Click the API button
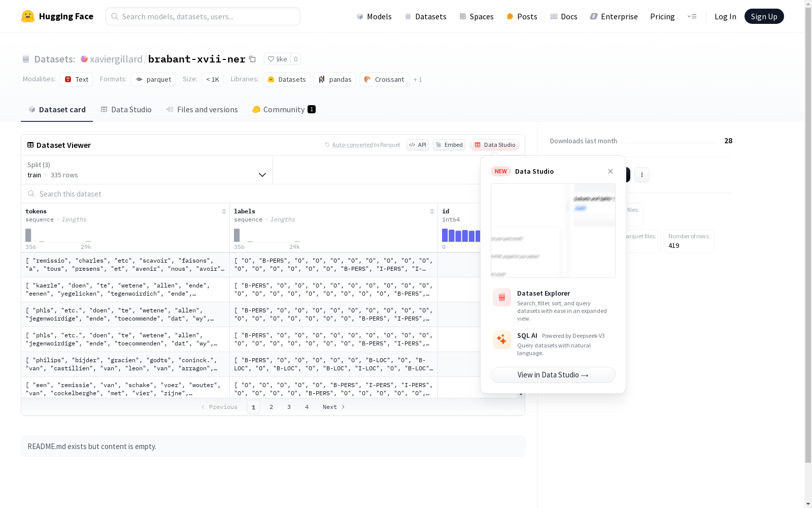This screenshot has height=508, width=812. pyautogui.click(x=418, y=145)
